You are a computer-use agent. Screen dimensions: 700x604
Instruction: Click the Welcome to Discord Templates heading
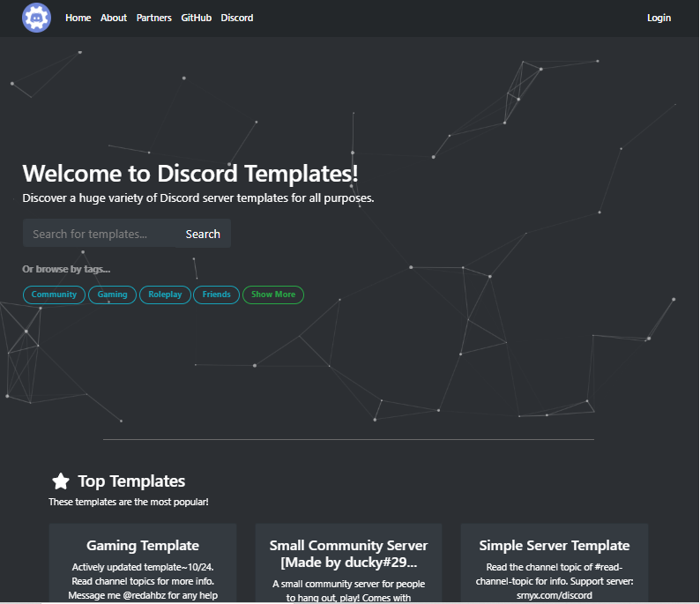pyautogui.click(x=190, y=173)
